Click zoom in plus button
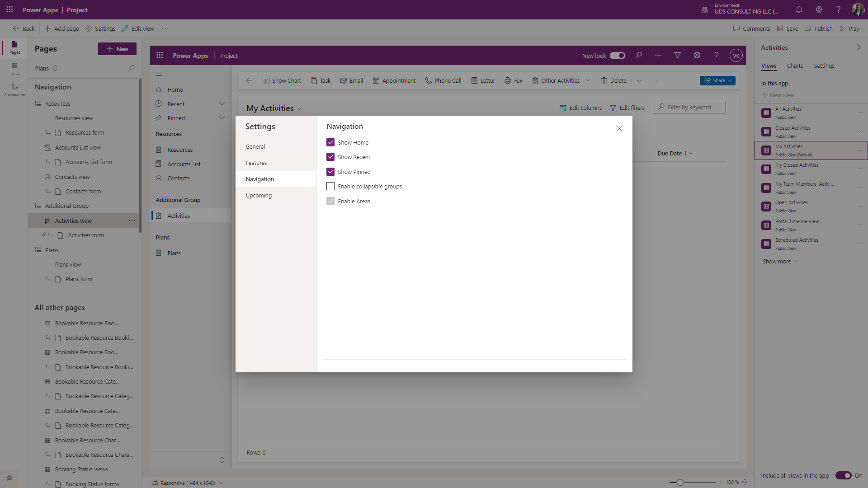This screenshot has width=868, height=488. click(x=721, y=482)
